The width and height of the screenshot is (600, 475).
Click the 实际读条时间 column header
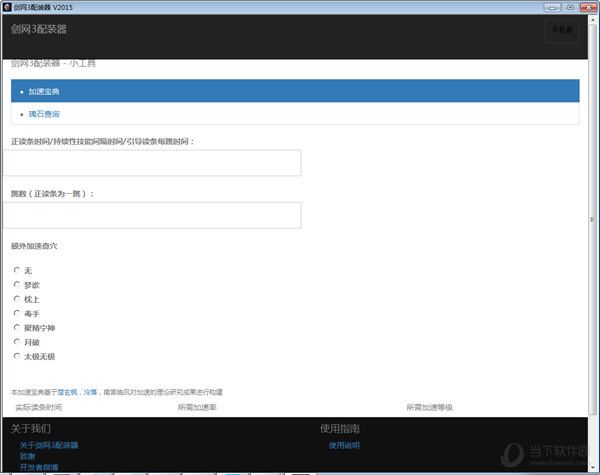coord(39,407)
